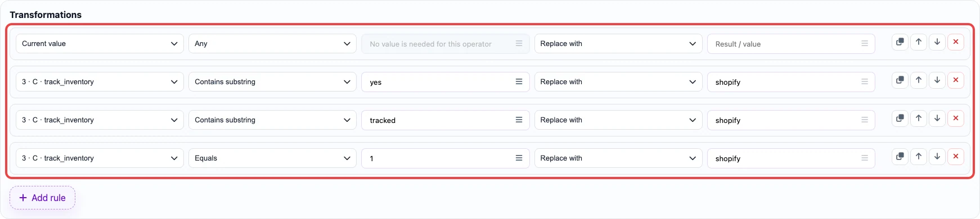Viewport: 980px width, 219px height.
Task: Delete the Equals 1 rule
Action: tap(956, 157)
